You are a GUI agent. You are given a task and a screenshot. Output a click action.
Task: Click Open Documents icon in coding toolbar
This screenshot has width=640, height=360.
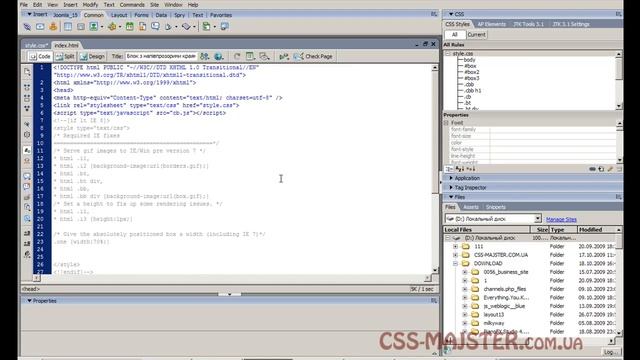[x=27, y=72]
